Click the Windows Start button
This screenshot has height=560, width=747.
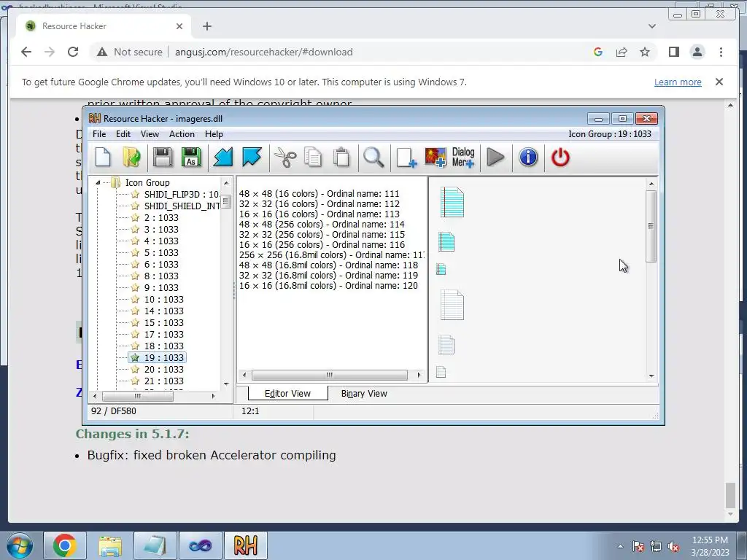coord(20,545)
